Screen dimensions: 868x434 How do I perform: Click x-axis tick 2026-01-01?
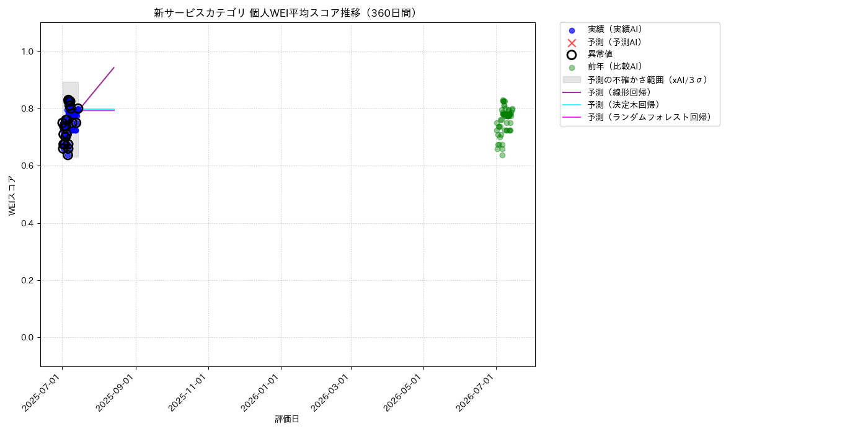coord(261,392)
